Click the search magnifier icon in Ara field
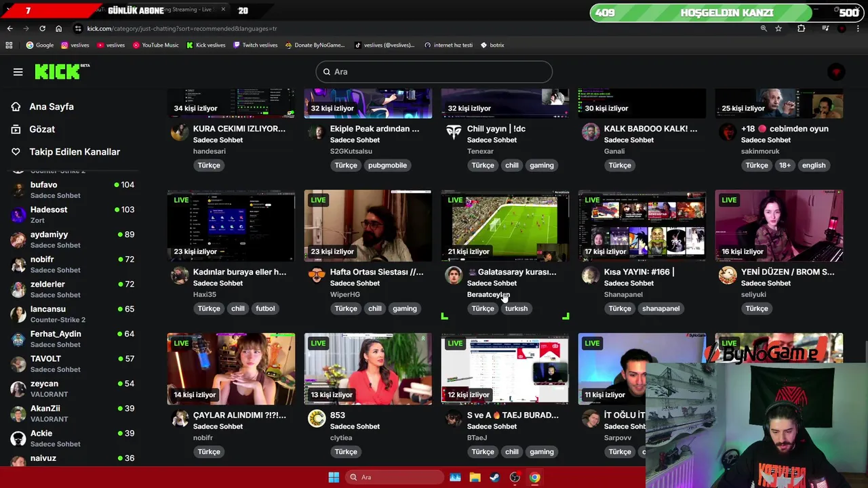The height and width of the screenshot is (488, 868). pos(326,72)
